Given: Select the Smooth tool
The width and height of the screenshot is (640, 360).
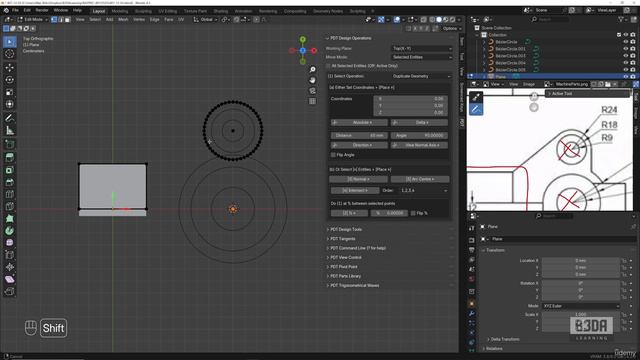Looking at the screenshot, I should 9,243.
